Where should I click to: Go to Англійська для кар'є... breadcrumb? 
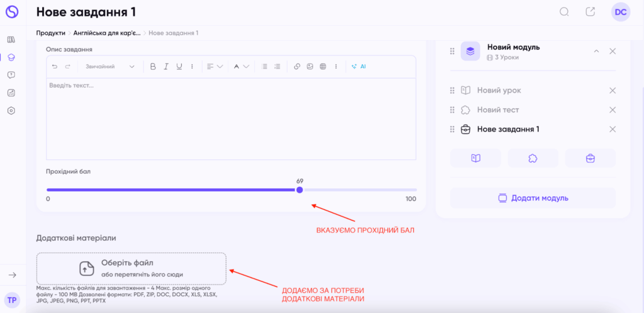click(107, 33)
